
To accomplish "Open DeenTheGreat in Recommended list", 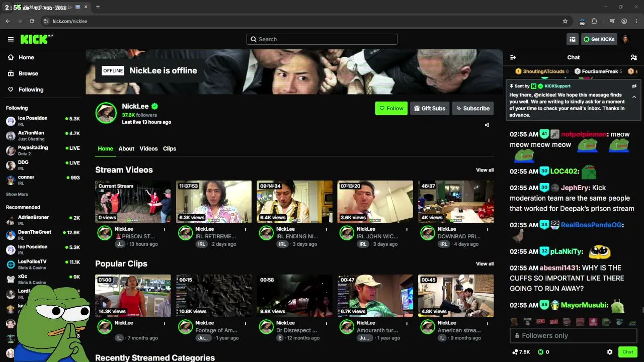I will [43, 235].
